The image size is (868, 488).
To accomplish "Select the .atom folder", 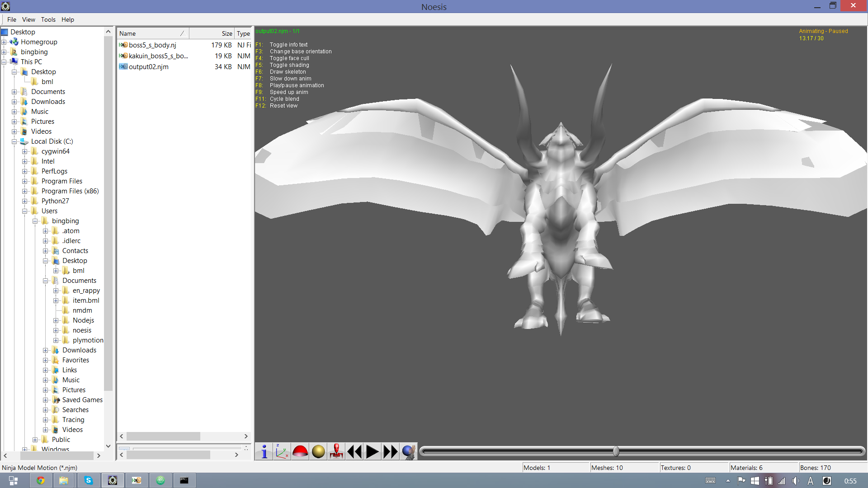I will tap(71, 231).
